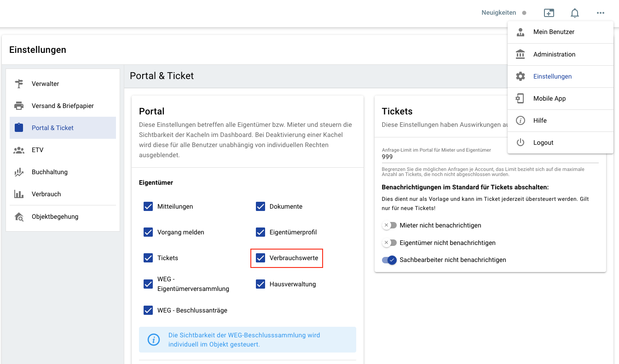Click the add window icon in top bar
Image resolution: width=619 pixels, height=364 pixels.
549,13
